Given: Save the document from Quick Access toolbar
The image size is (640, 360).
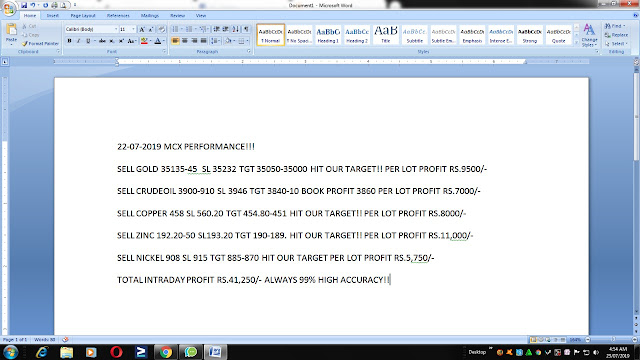Looking at the screenshot, I should [x=24, y=5].
